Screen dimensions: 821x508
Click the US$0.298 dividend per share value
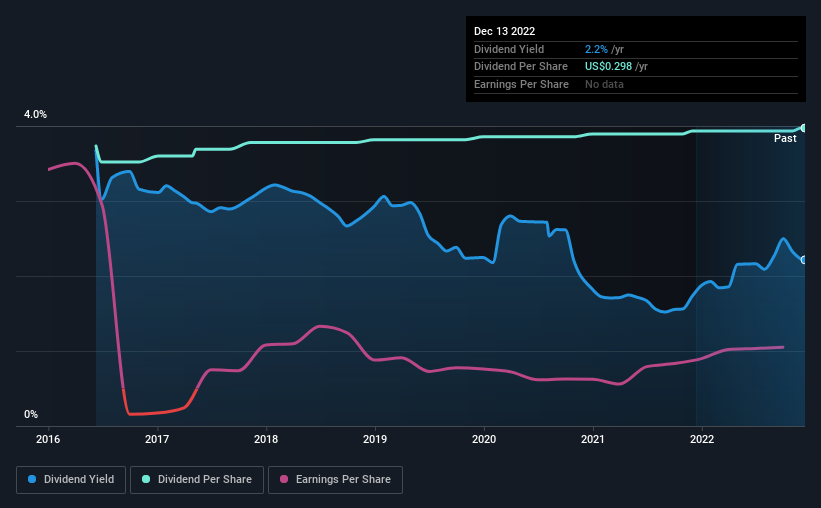pyautogui.click(x=608, y=67)
